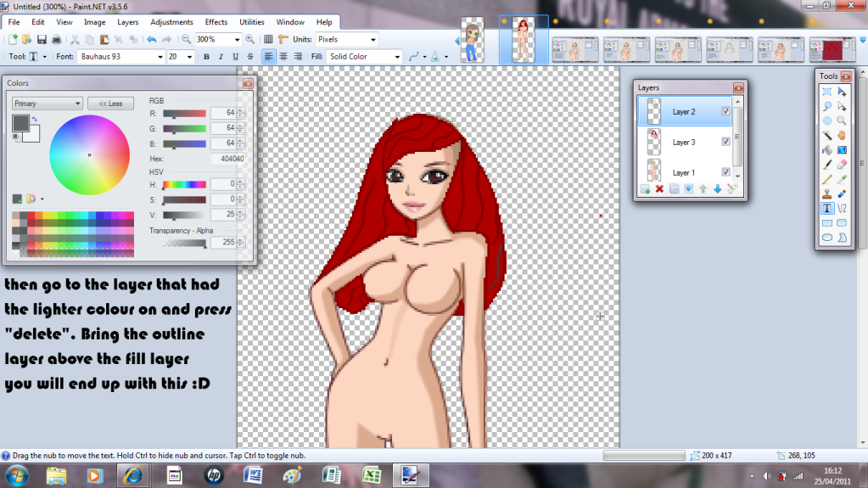868x488 pixels.
Task: Select the Color Picker eyedropper tool
Action: pos(842,179)
